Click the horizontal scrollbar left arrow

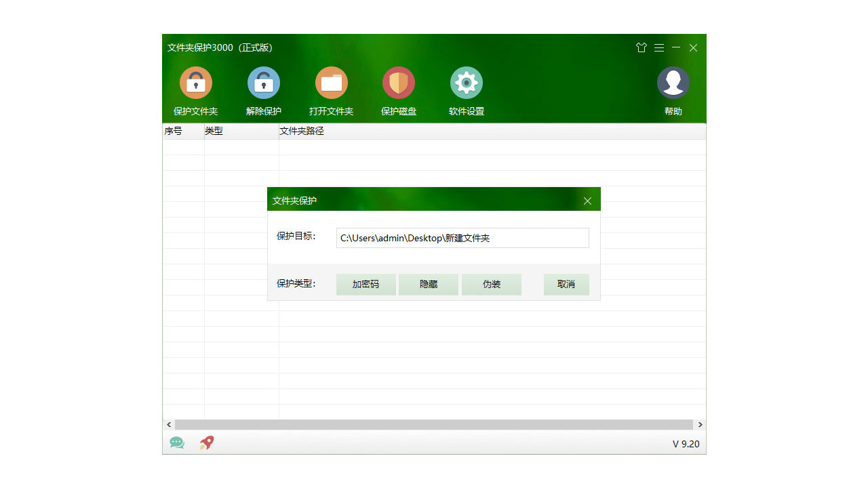point(169,424)
